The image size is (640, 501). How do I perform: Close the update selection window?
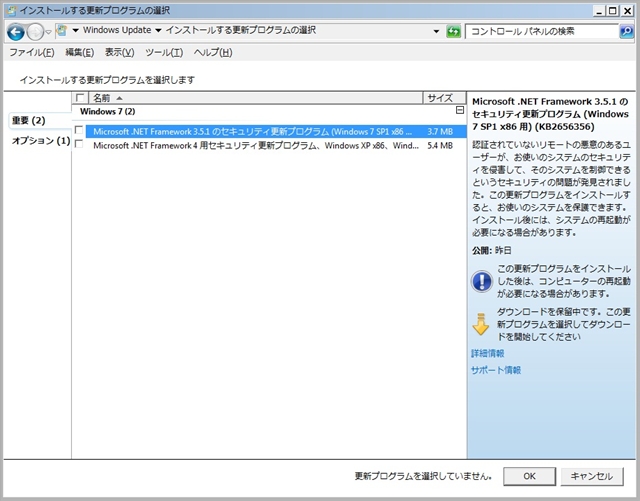click(627, 11)
